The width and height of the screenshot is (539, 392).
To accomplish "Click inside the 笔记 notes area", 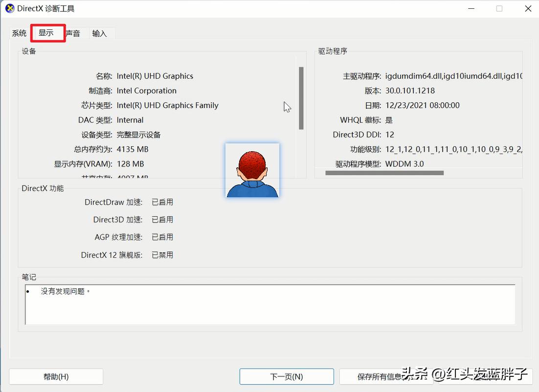I will (269, 303).
